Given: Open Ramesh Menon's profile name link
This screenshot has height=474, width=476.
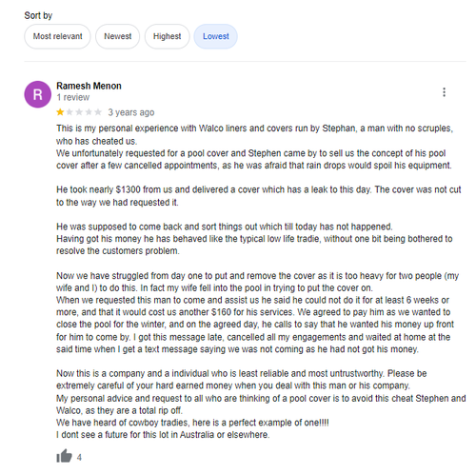Looking at the screenshot, I should [x=89, y=86].
